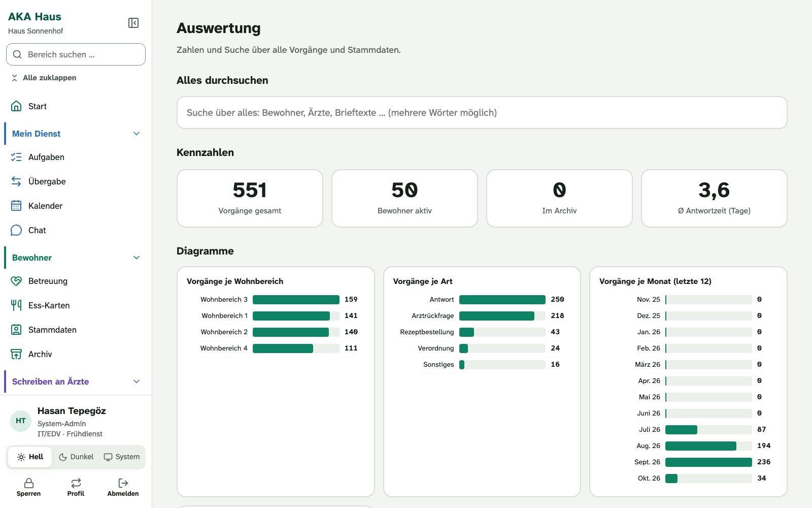Click the Sperren lock icon
812x508 pixels.
(29, 483)
